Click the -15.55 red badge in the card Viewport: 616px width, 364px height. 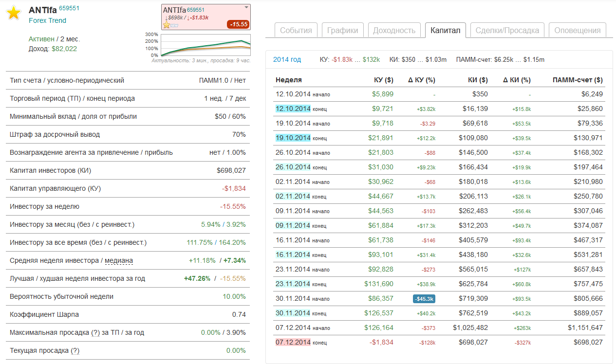coord(238,24)
